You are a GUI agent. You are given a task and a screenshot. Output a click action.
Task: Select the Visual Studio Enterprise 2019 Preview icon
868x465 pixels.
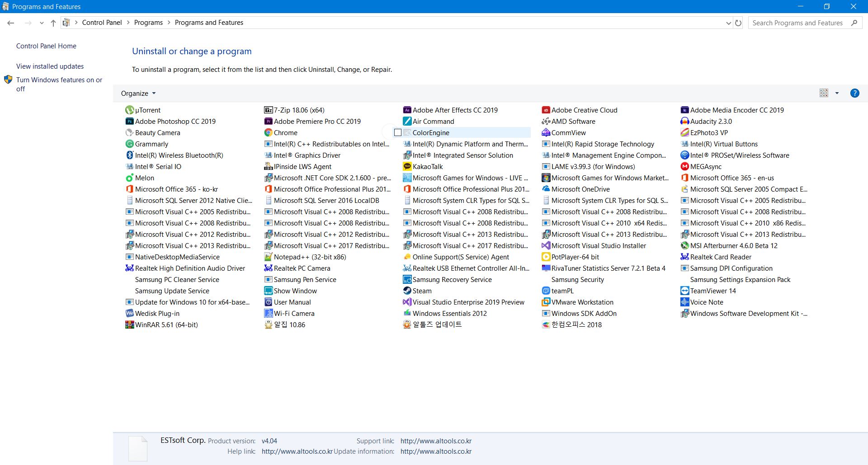pyautogui.click(x=407, y=302)
